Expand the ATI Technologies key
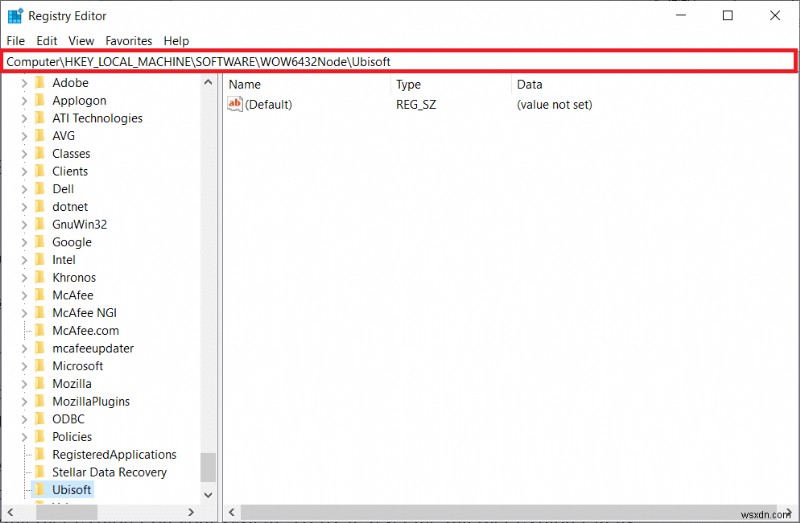Viewport: 800px width, 523px height. point(24,118)
